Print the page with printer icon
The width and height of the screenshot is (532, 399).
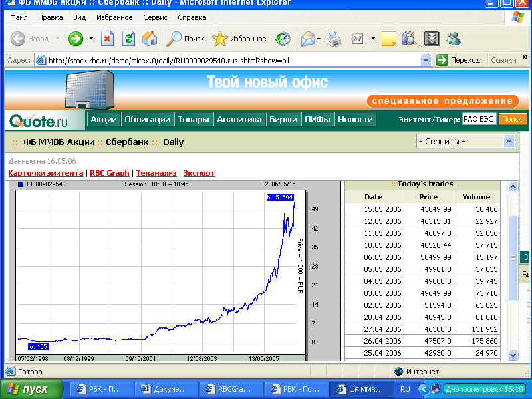tap(334, 39)
